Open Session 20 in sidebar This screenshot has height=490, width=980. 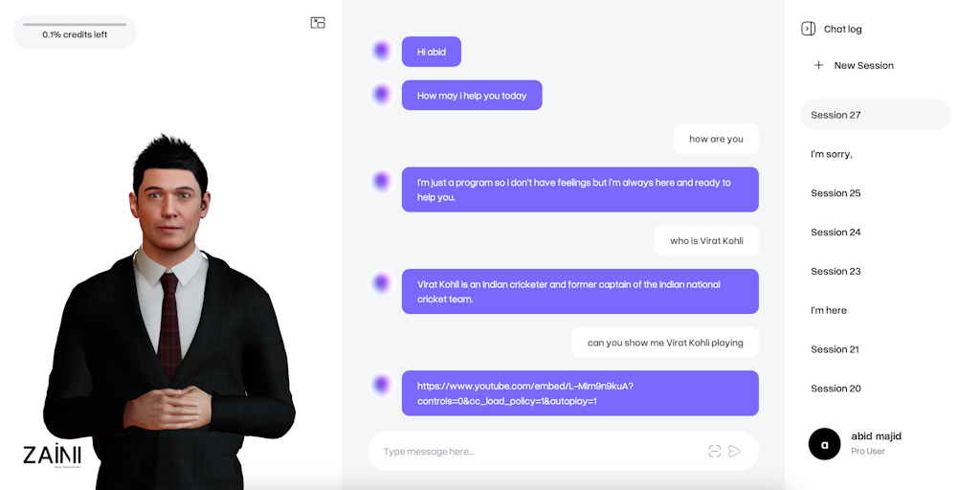[x=875, y=389]
